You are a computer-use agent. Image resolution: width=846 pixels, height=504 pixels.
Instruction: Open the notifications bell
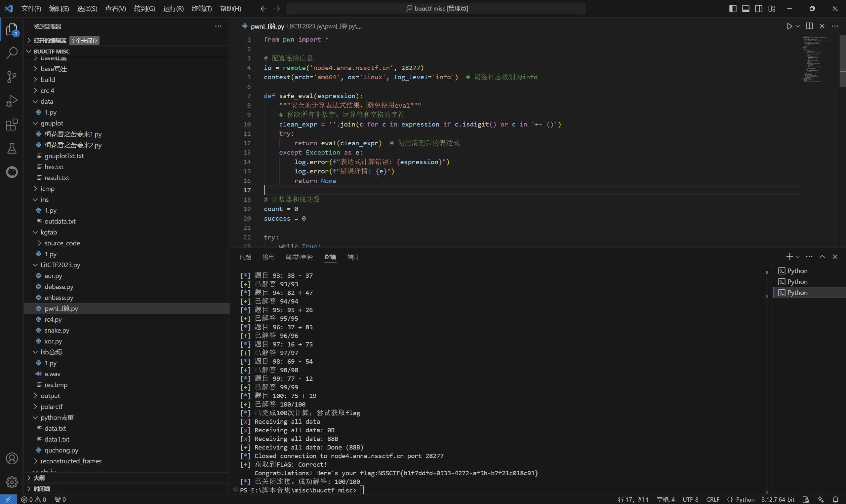(x=836, y=499)
